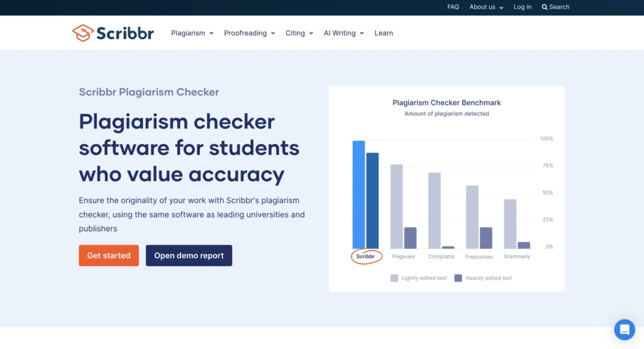Click the 75% axis value
The width and height of the screenshot is (644, 349).
click(x=548, y=166)
